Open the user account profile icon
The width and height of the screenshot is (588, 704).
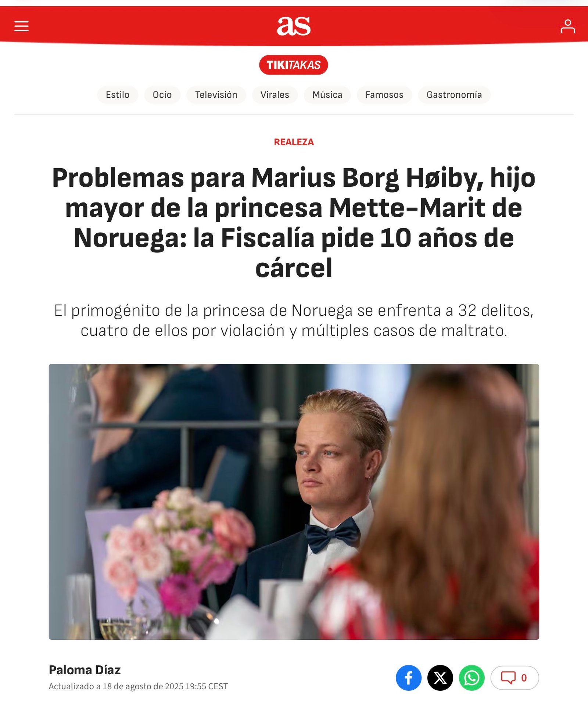[567, 26]
